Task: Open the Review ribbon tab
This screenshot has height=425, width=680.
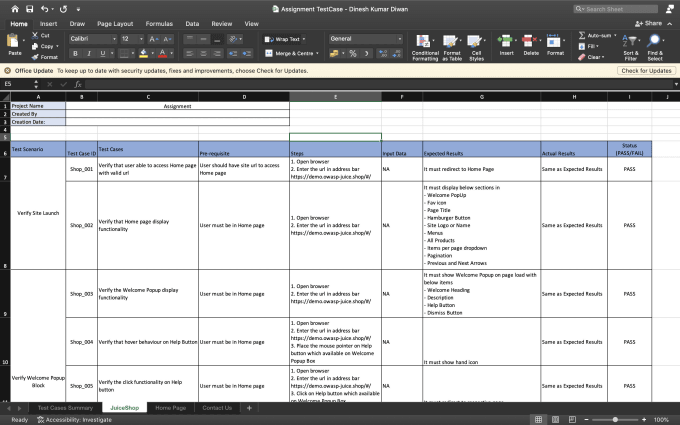Action: point(222,24)
